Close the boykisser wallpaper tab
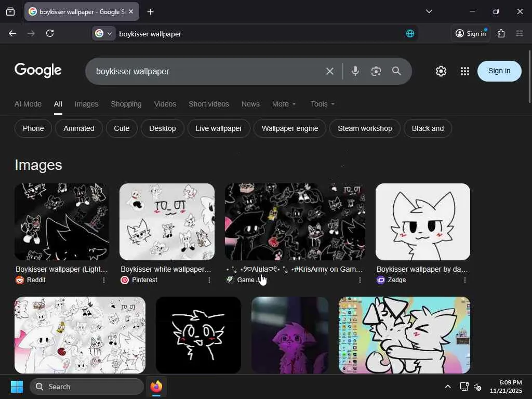Viewport: 532px width, 399px height. 131,11
